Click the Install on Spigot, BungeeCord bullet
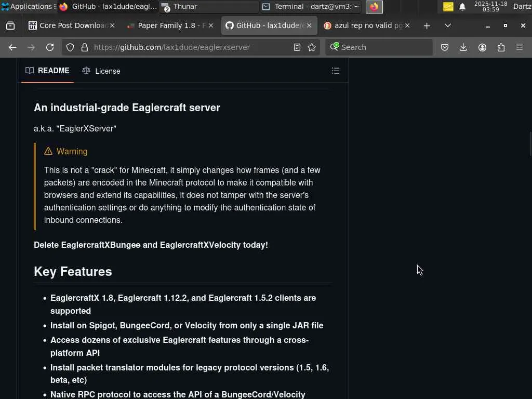The width and height of the screenshot is (532, 399). [187, 325]
